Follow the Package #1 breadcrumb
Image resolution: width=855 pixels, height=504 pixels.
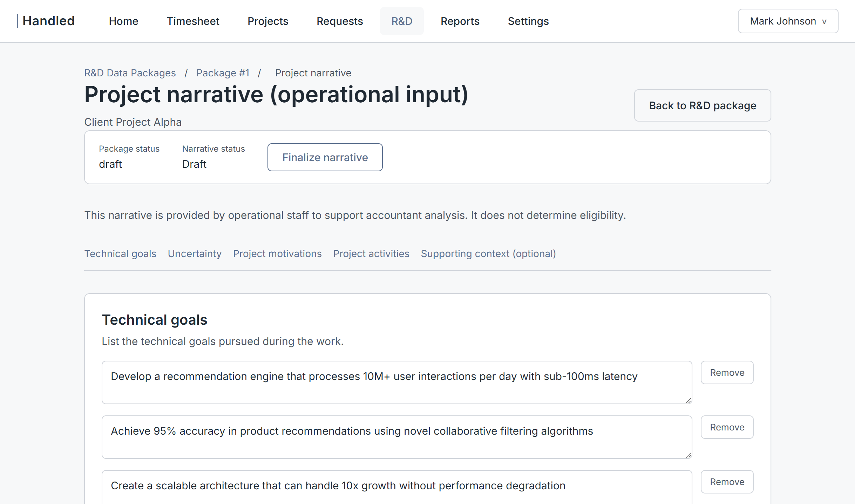click(x=223, y=73)
